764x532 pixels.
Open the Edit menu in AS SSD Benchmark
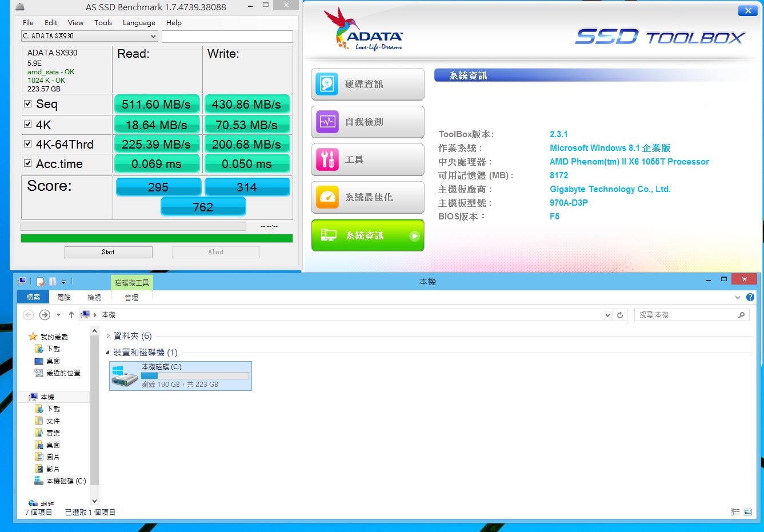click(51, 23)
